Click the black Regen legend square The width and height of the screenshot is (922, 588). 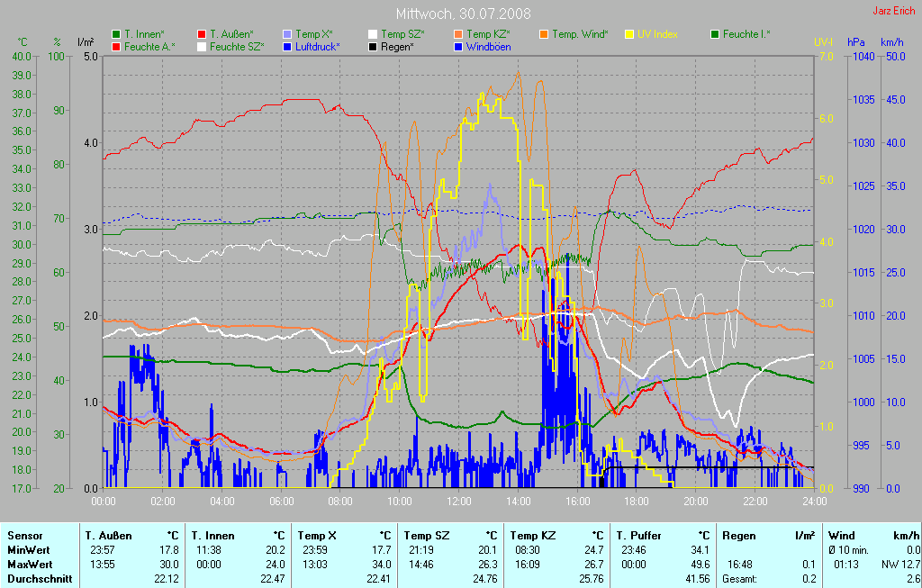click(x=374, y=46)
